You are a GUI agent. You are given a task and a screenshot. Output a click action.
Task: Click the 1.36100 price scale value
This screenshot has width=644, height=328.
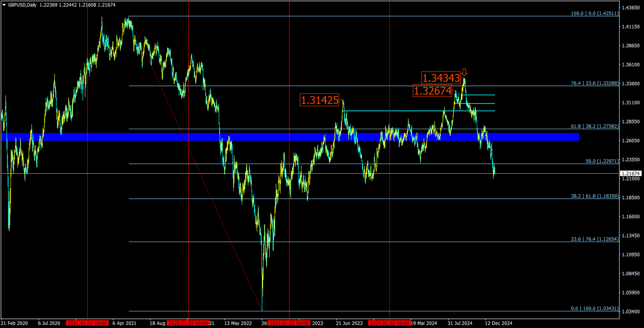pyautogui.click(x=630, y=65)
